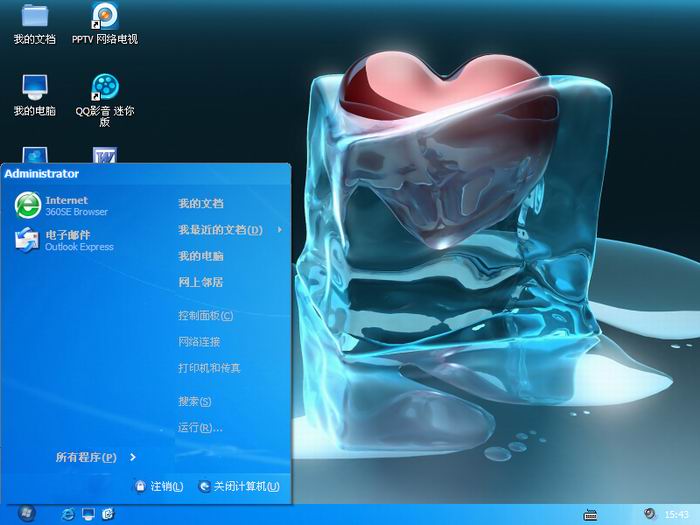Click the IE quick launch icon
Image resolution: width=700 pixels, height=525 pixels.
click(x=68, y=513)
